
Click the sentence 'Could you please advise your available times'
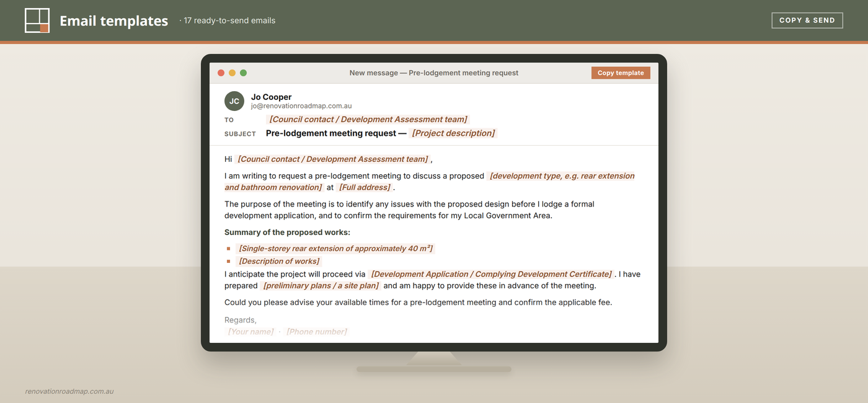[x=418, y=303]
